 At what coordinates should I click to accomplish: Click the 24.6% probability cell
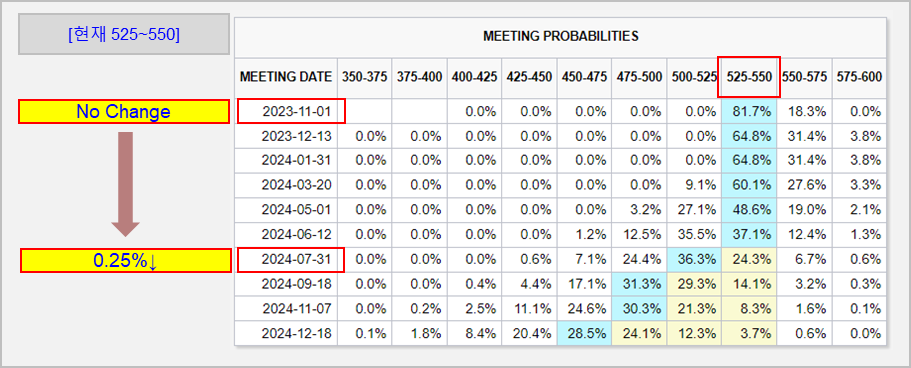click(584, 309)
